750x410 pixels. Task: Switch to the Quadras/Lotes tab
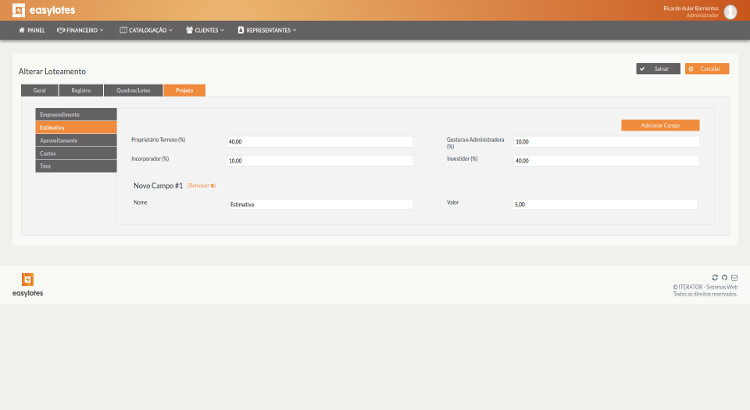[x=133, y=90]
